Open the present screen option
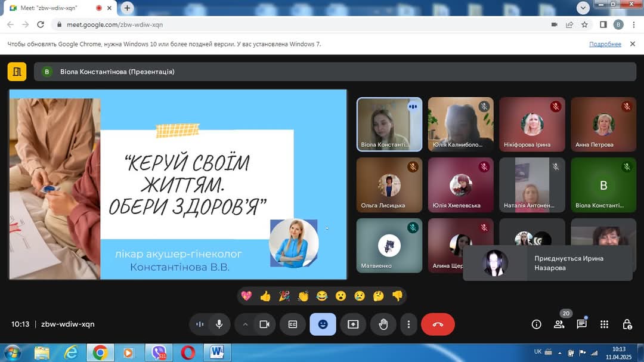This screenshot has width=644, height=362. point(353,324)
